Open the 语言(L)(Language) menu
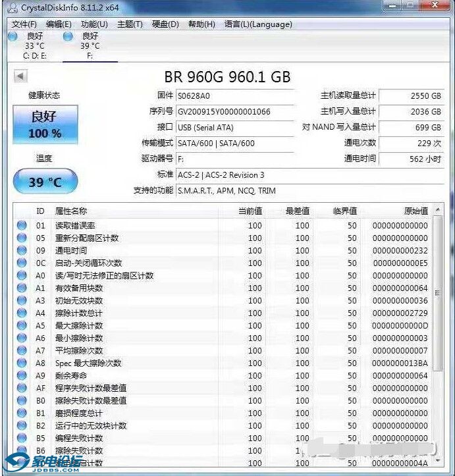This screenshot has height=476, width=455. pyautogui.click(x=258, y=24)
